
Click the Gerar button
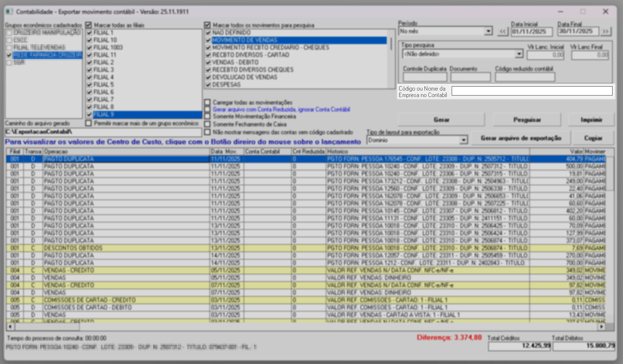(x=441, y=120)
